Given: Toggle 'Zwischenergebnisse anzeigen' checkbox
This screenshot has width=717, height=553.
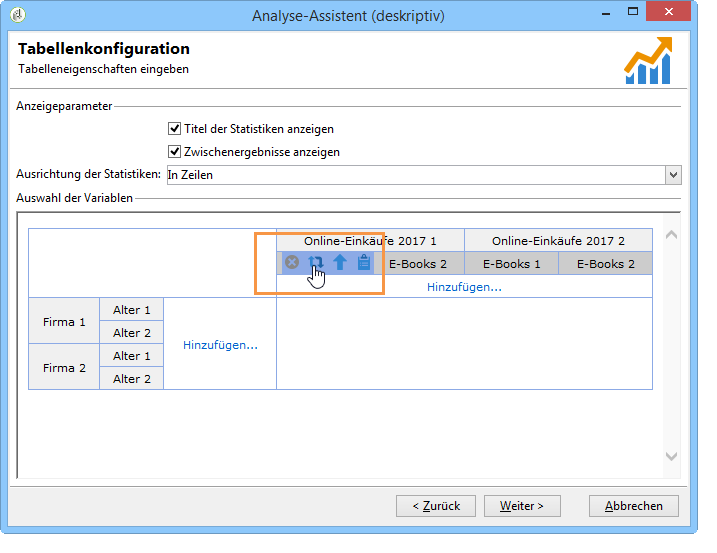Looking at the screenshot, I should (x=174, y=151).
